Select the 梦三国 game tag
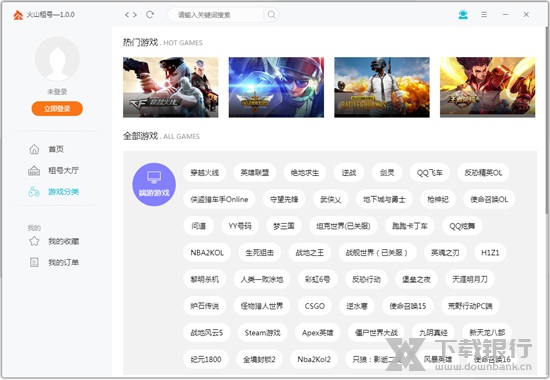 pyautogui.click(x=284, y=226)
